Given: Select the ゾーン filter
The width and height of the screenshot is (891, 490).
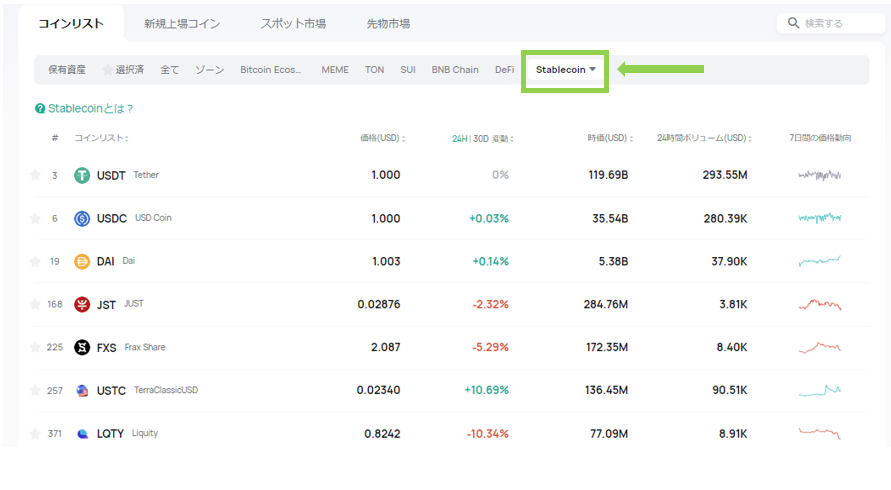Looking at the screenshot, I should [210, 70].
